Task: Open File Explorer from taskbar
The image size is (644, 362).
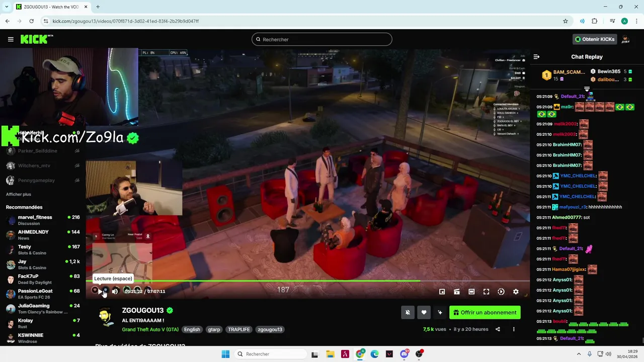Action: (x=330, y=354)
